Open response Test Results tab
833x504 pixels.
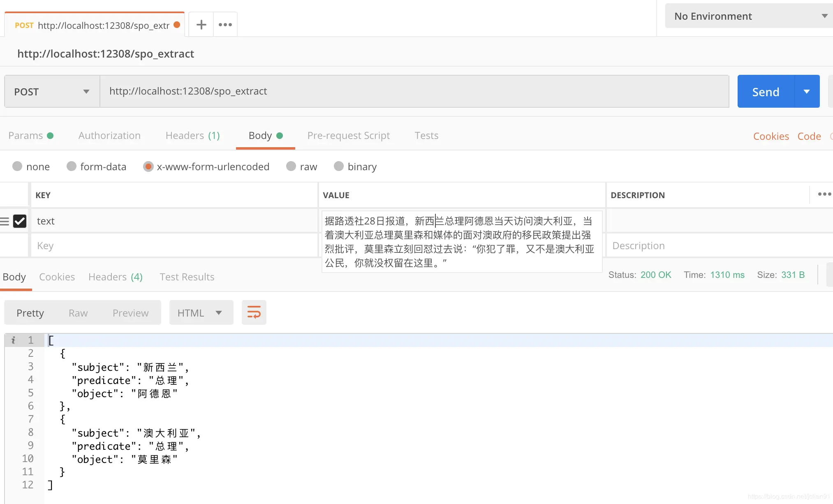[x=187, y=277]
